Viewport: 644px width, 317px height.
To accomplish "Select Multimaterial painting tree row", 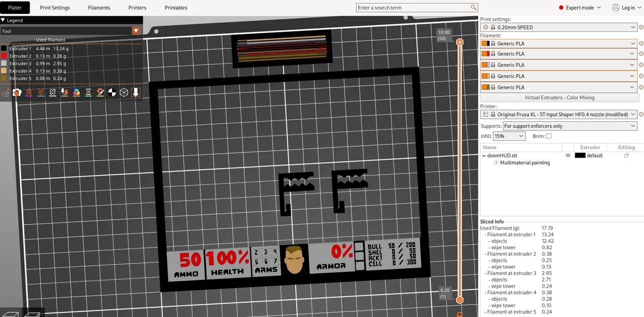I will (525, 163).
